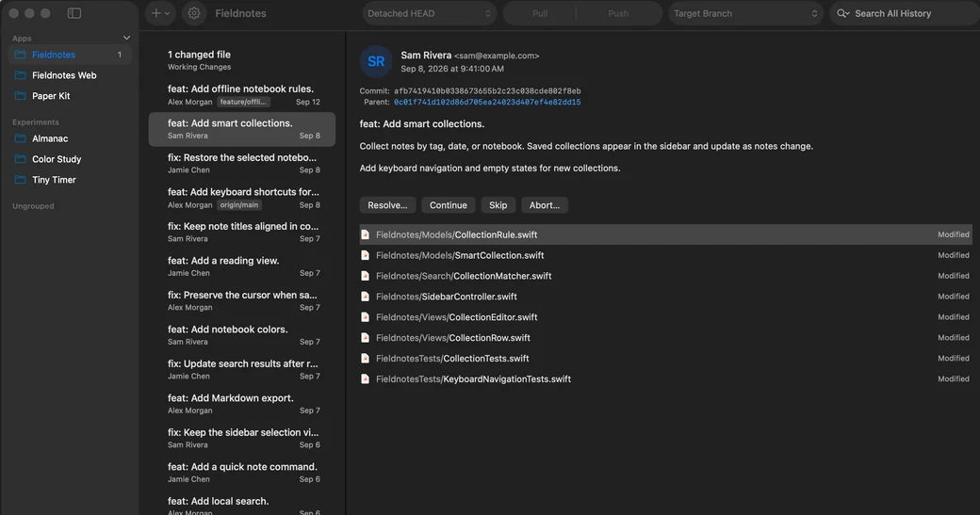Click the SidebarController.swift file icon
The width and height of the screenshot is (980, 515).
tap(365, 297)
